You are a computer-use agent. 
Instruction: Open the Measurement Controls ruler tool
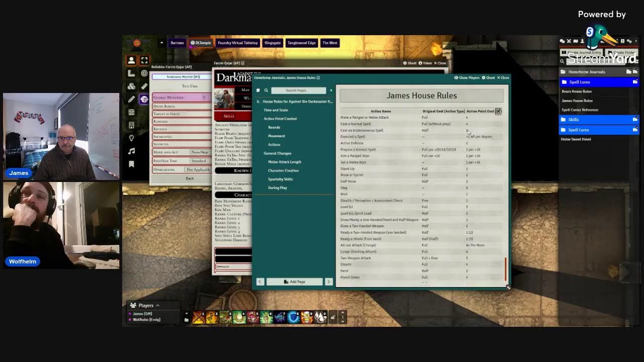click(131, 73)
